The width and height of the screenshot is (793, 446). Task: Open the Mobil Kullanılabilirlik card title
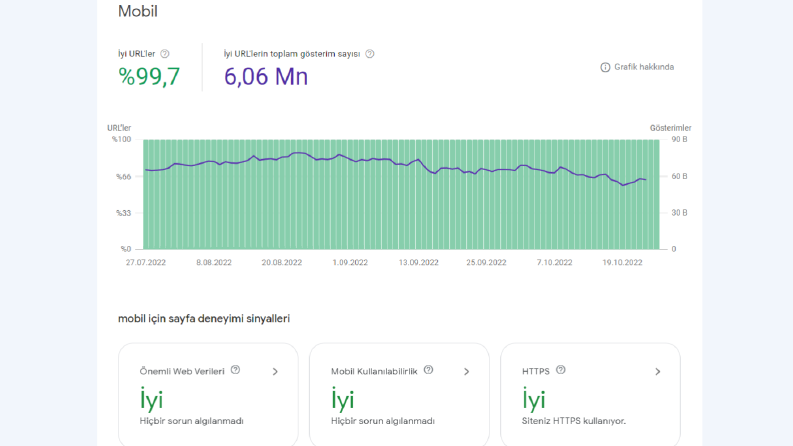coord(374,371)
